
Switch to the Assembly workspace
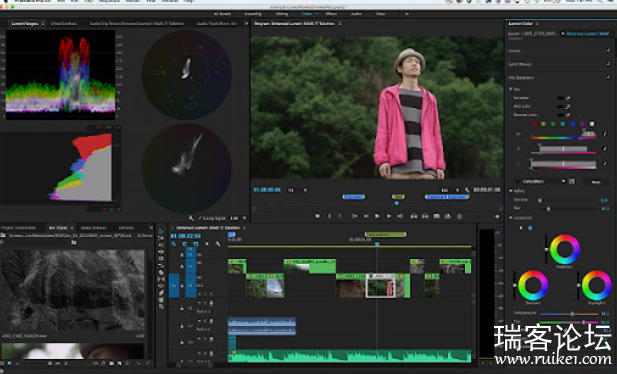[253, 14]
